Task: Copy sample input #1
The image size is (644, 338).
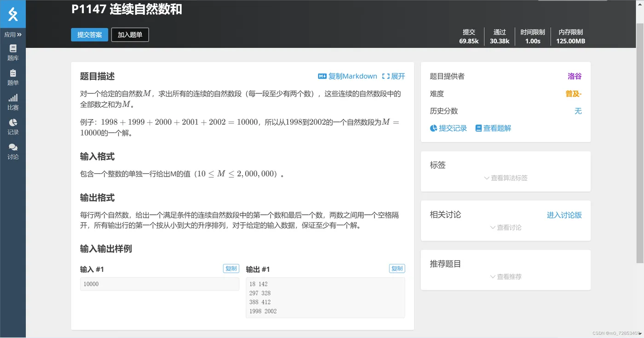Action: pos(231,269)
